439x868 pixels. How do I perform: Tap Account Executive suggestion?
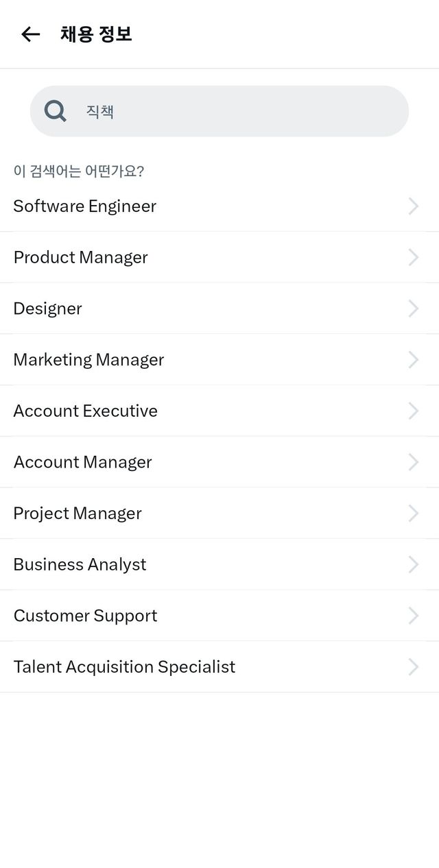point(86,411)
